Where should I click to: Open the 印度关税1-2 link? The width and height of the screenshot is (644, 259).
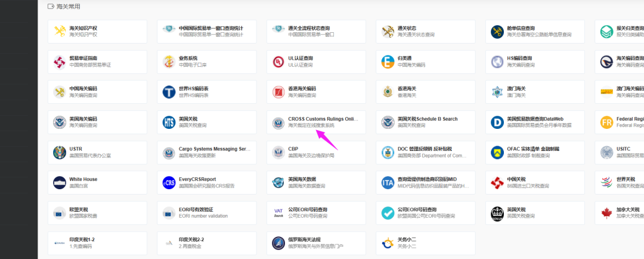[97, 243]
